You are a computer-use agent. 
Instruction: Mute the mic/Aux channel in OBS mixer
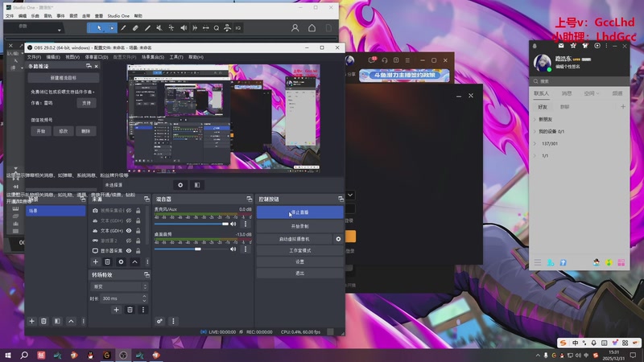(233, 224)
